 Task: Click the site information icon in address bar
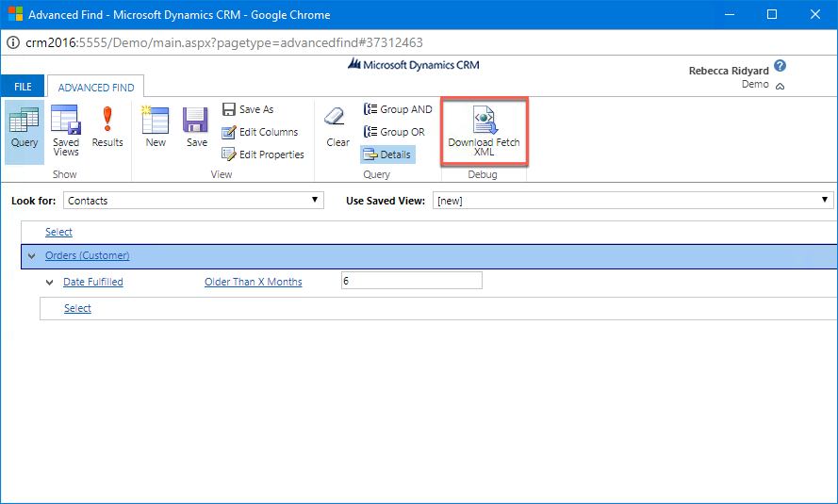pos(13,42)
